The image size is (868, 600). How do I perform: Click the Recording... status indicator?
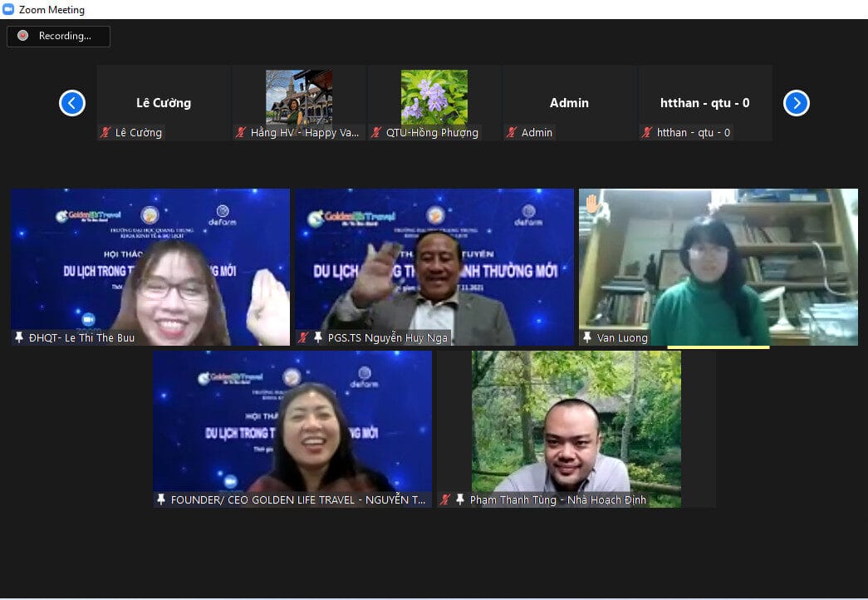(x=58, y=36)
